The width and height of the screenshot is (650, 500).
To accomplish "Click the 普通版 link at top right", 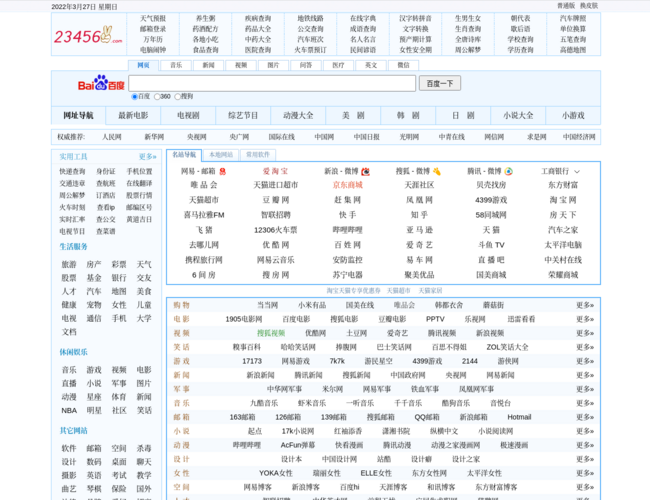I will pos(566,6).
